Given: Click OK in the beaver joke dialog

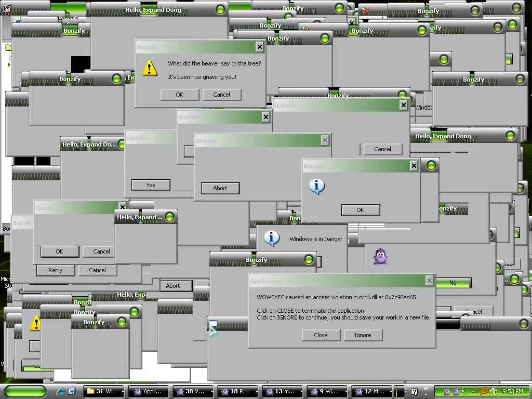Looking at the screenshot, I should (x=179, y=95).
